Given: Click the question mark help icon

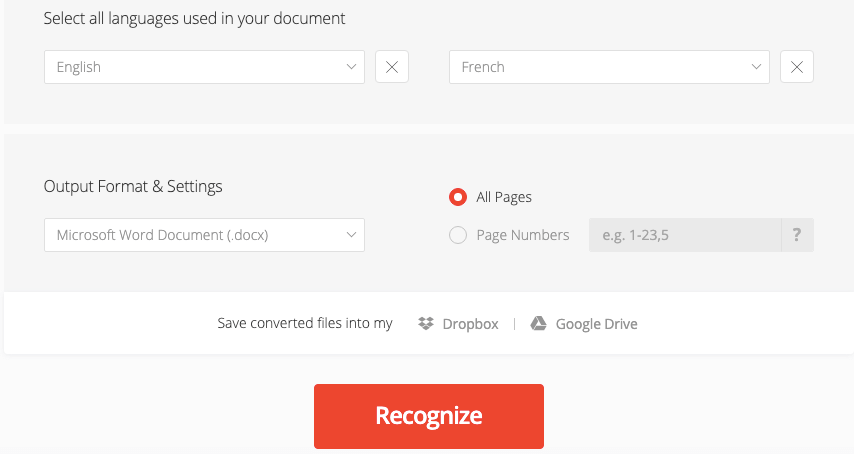Looking at the screenshot, I should click(x=797, y=235).
